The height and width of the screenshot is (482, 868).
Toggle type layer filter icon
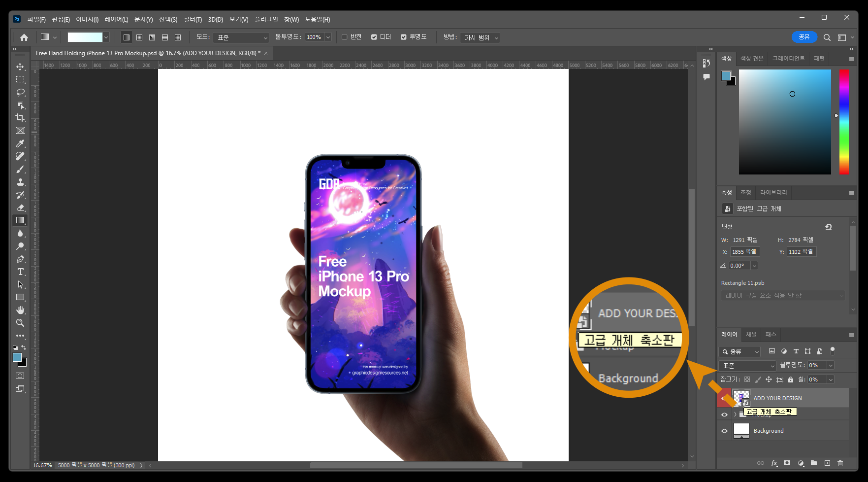point(796,351)
